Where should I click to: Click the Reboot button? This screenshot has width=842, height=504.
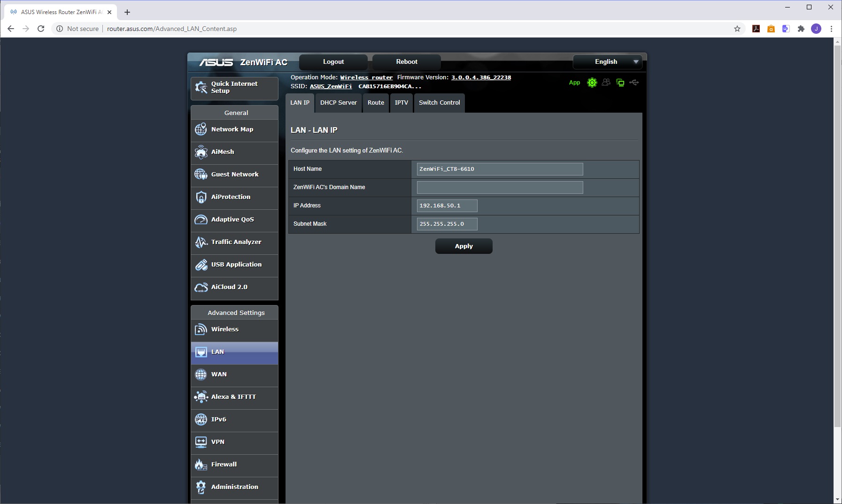click(x=407, y=62)
